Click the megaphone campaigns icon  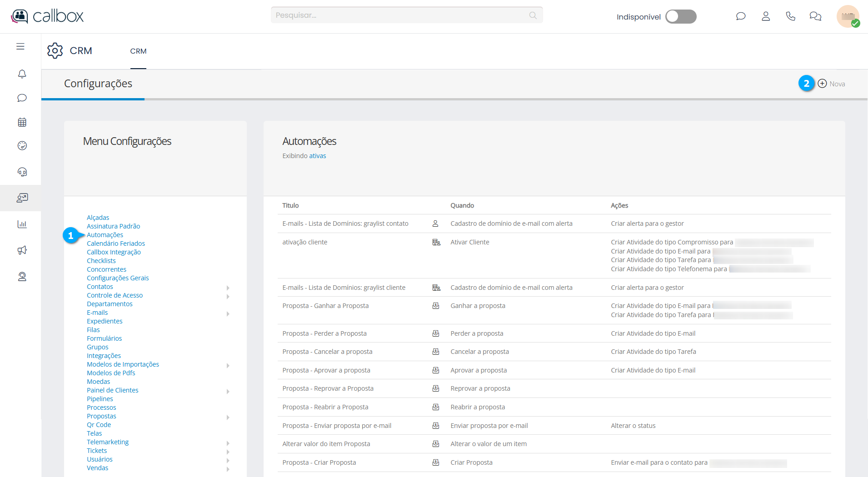(x=22, y=250)
